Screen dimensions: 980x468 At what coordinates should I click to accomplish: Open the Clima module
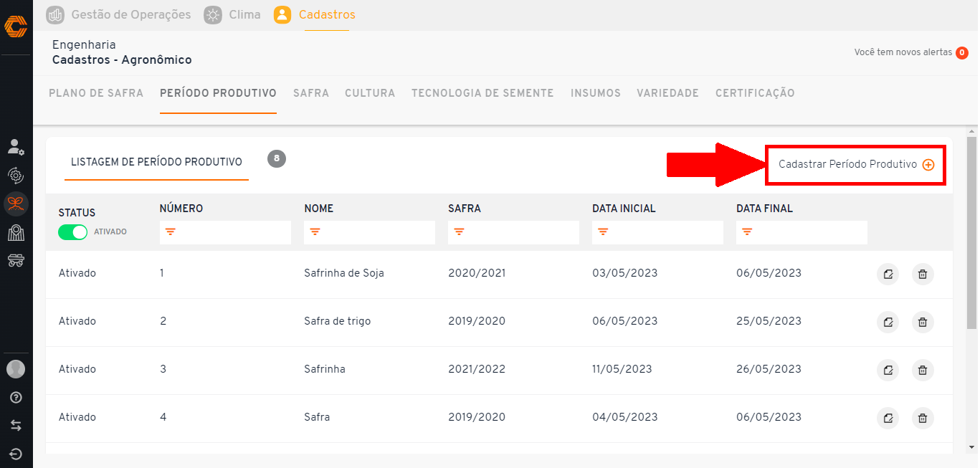[x=244, y=14]
